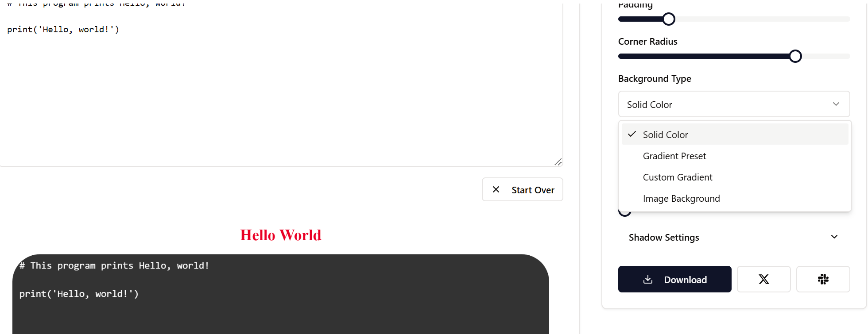The width and height of the screenshot is (868, 334).
Task: Click the Padding slider handle
Action: pos(669,19)
